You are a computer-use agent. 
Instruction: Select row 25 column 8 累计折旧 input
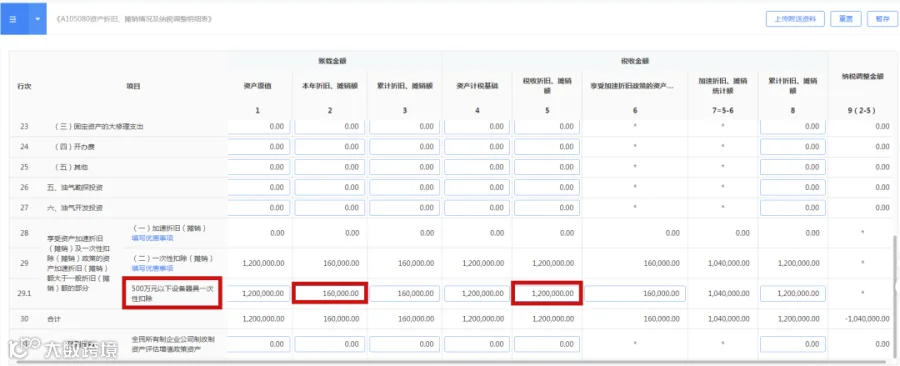(x=793, y=167)
